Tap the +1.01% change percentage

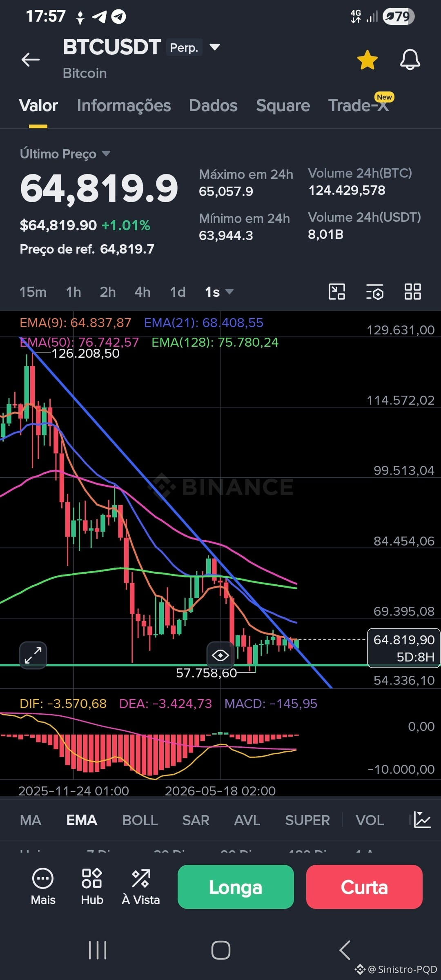click(x=126, y=225)
